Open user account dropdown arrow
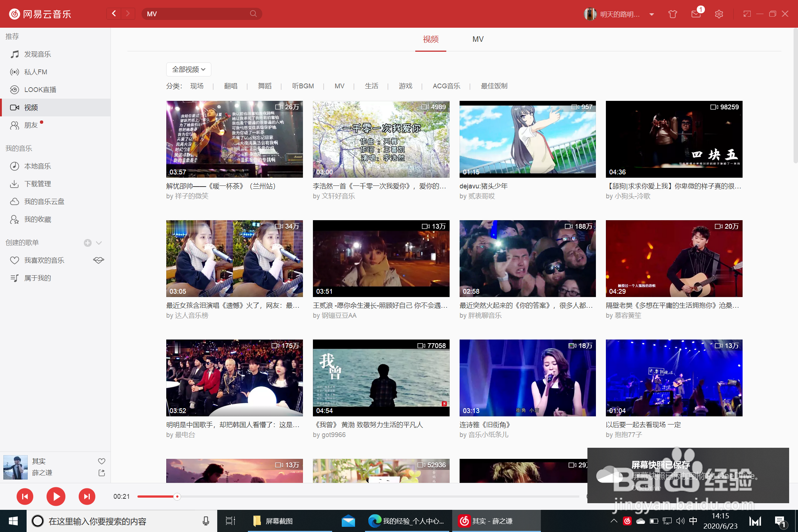The height and width of the screenshot is (532, 798). (652, 14)
